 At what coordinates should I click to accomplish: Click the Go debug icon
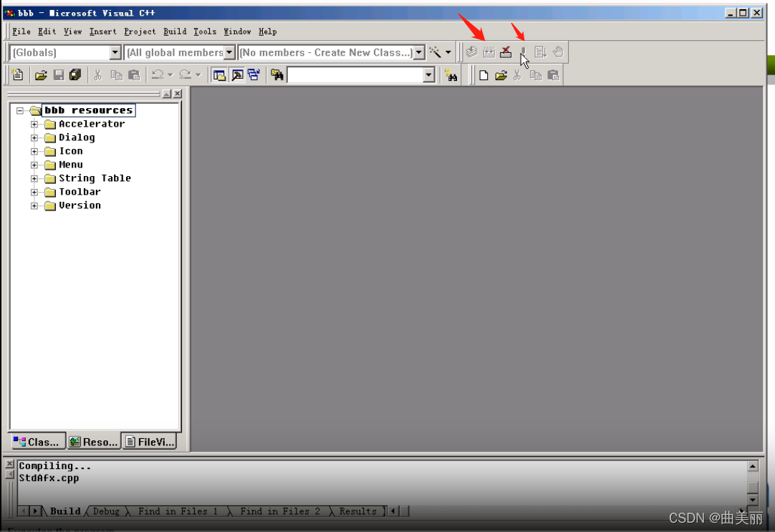(540, 52)
